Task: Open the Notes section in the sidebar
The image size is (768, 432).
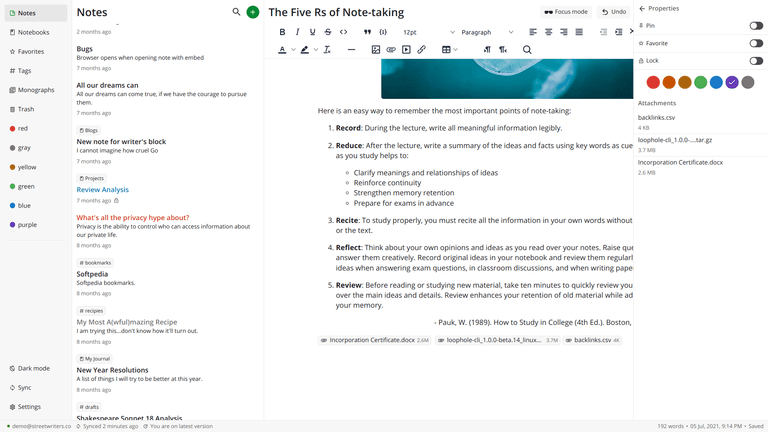Action: (x=36, y=13)
